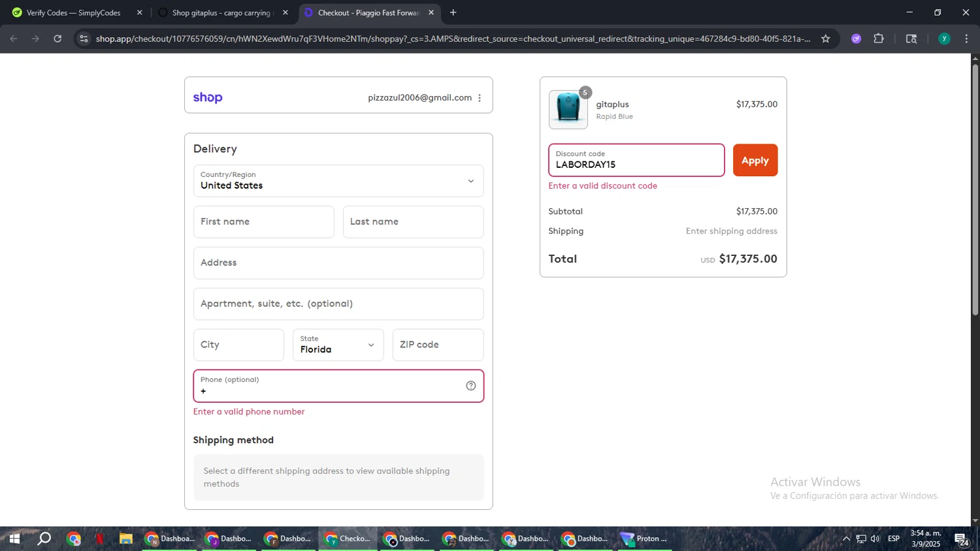This screenshot has width=980, height=551.
Task: Open the tab search panel icon
Action: [x=911, y=39]
